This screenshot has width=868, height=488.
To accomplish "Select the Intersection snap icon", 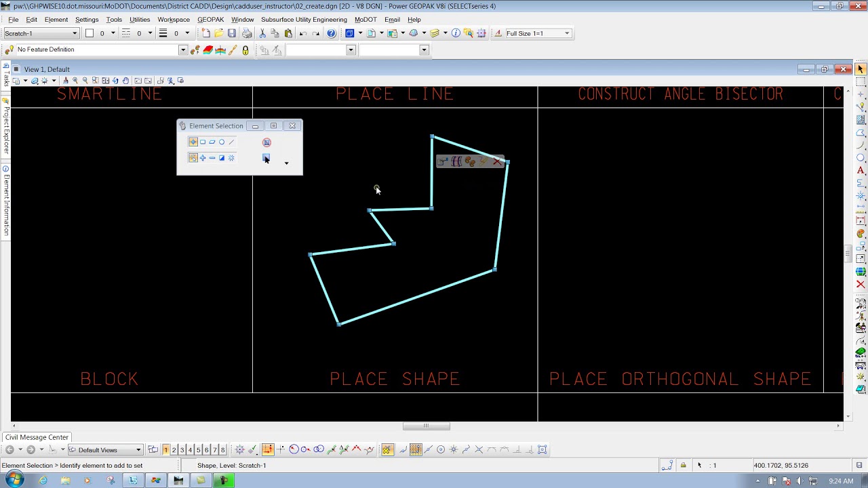I will [x=479, y=449].
